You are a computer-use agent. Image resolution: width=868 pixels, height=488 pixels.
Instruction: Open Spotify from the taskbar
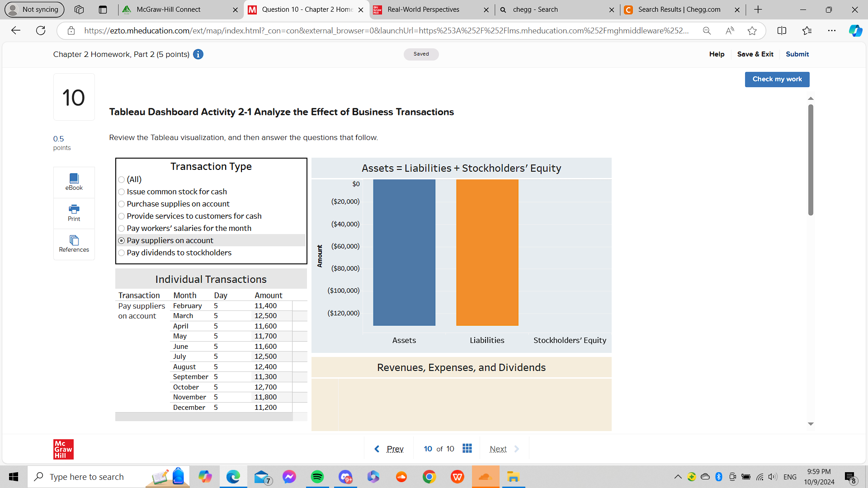317,477
